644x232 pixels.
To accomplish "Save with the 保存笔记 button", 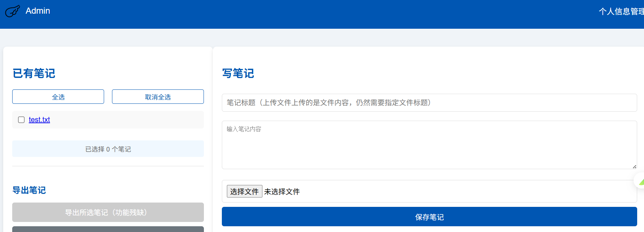I will coord(429,217).
